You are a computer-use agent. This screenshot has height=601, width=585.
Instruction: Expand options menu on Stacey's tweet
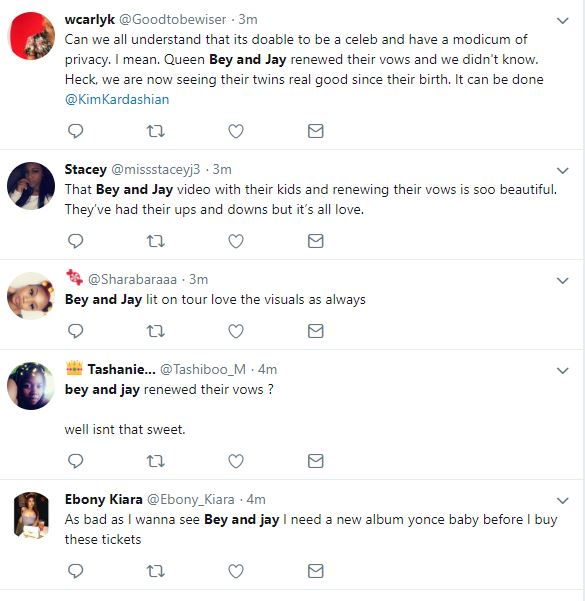pyautogui.click(x=562, y=171)
